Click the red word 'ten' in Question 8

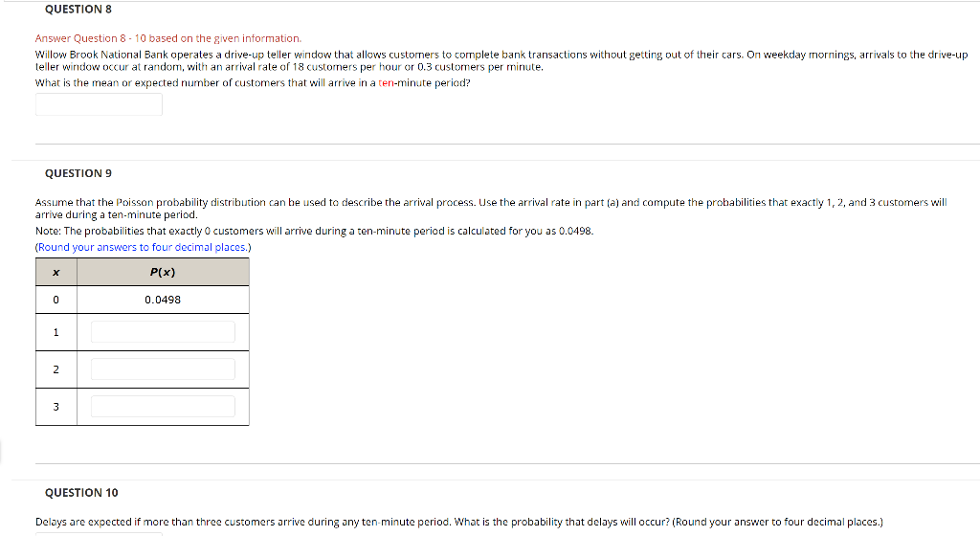coord(386,83)
